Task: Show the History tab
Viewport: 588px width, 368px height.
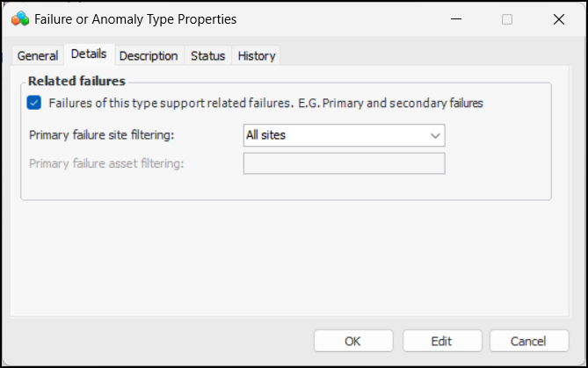Action: point(257,55)
